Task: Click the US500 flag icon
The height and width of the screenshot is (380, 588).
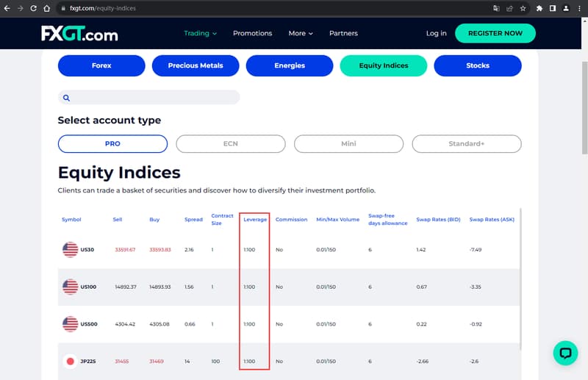Action: click(x=70, y=324)
